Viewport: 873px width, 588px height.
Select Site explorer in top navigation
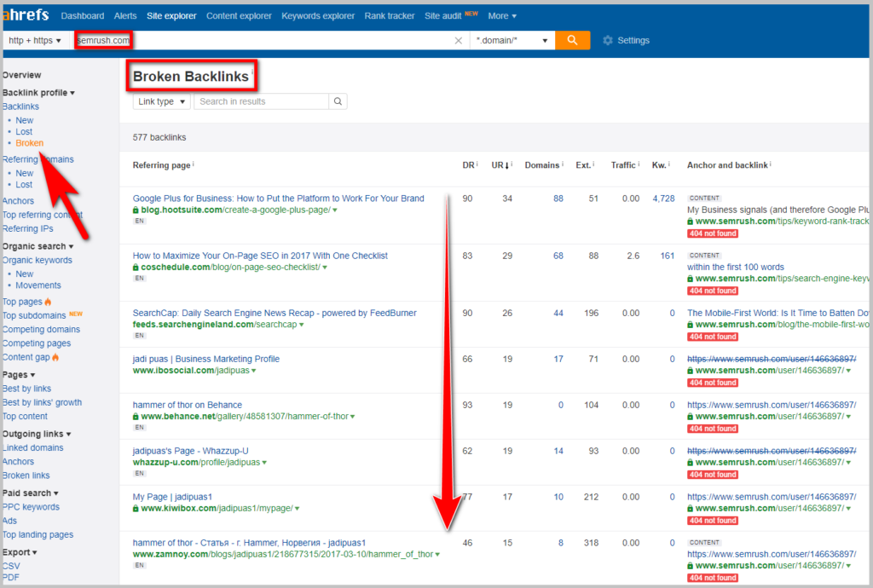171,16
